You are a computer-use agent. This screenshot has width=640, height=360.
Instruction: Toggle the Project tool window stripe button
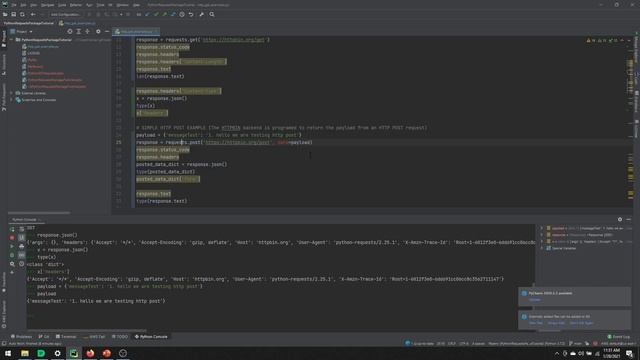4,39
